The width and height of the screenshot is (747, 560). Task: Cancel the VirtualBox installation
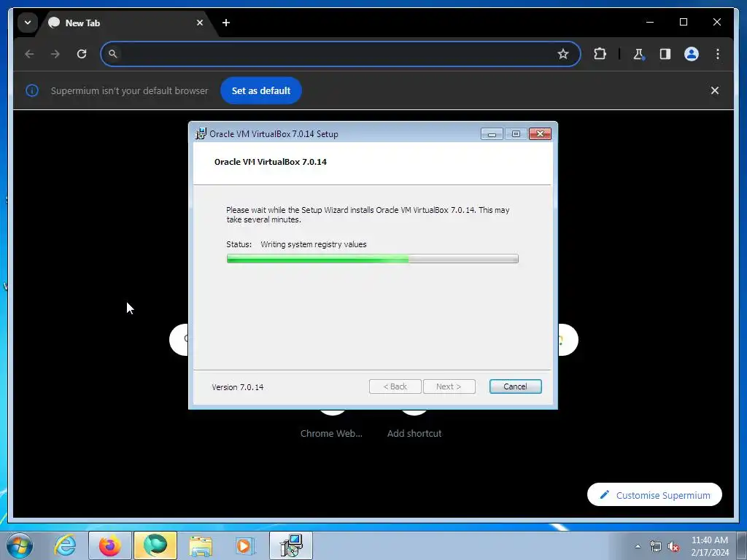[x=515, y=386]
